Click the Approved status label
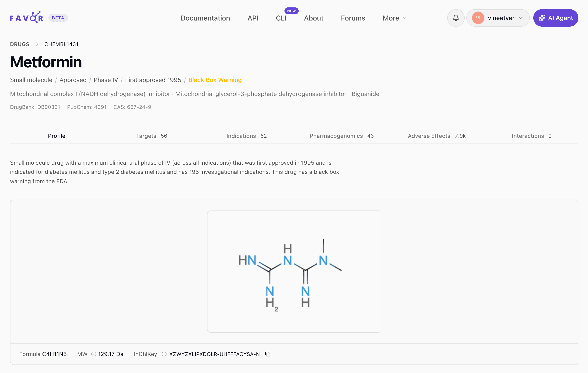588x373 pixels. click(73, 80)
